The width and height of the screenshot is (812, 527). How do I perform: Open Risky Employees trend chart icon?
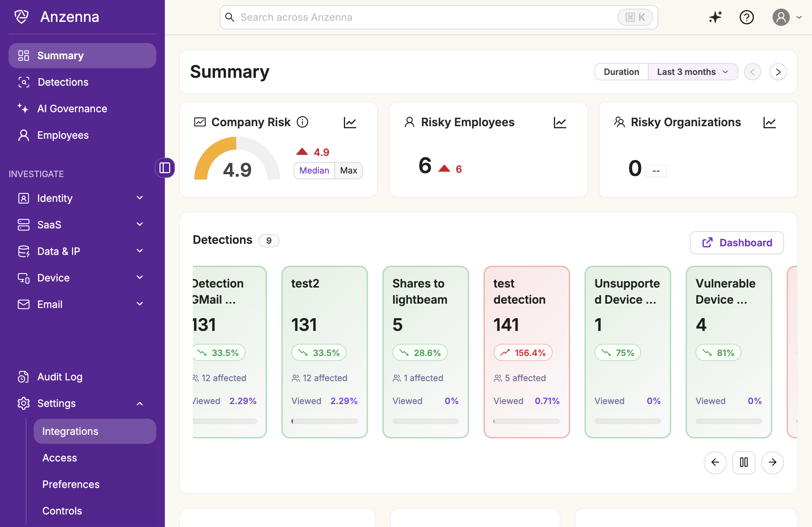pyautogui.click(x=560, y=123)
